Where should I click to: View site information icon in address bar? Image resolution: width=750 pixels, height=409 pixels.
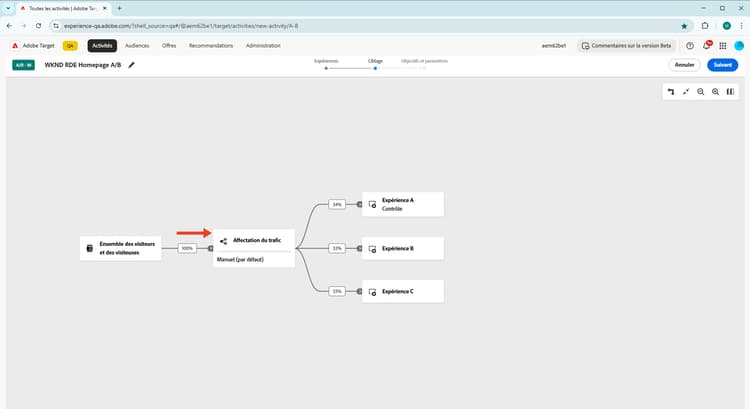pos(56,26)
